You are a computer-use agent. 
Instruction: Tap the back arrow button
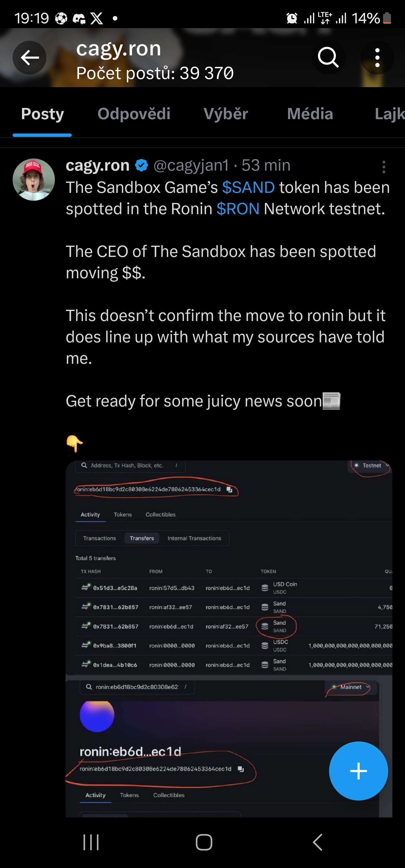[30, 58]
